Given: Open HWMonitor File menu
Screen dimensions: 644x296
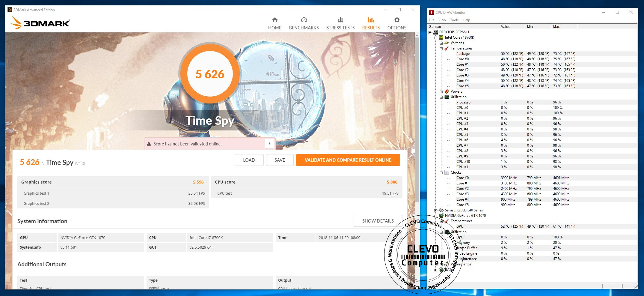Looking at the screenshot, I should [432, 20].
